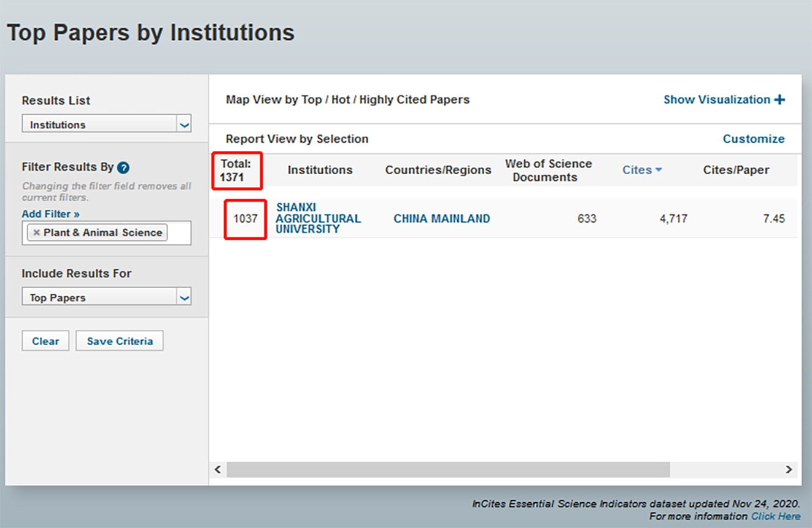This screenshot has width=812, height=528.
Task: Click the Institutions column header
Action: pyautogui.click(x=320, y=170)
